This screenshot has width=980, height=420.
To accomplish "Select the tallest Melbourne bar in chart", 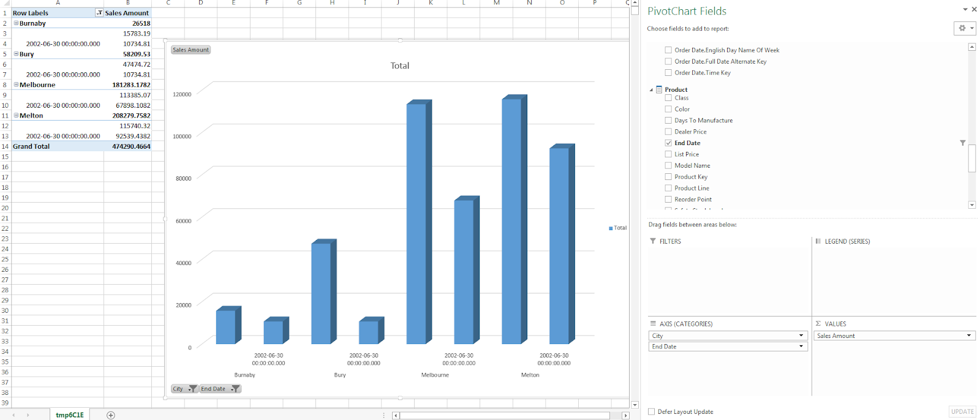I will point(419,222).
